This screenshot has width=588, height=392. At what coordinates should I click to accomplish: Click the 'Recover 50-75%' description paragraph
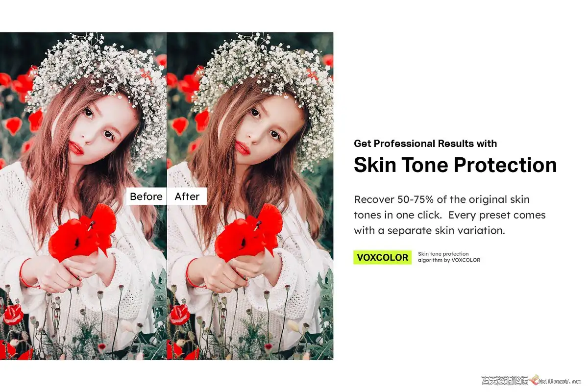coord(449,215)
